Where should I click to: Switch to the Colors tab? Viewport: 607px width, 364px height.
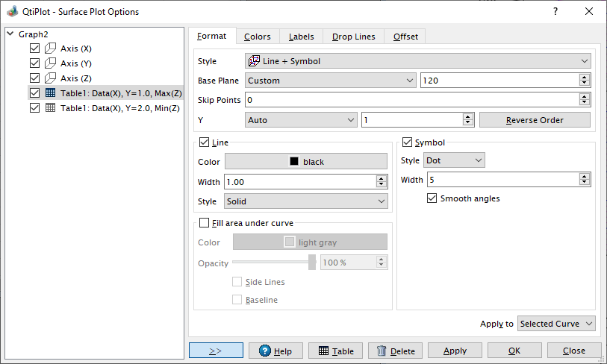[258, 37]
